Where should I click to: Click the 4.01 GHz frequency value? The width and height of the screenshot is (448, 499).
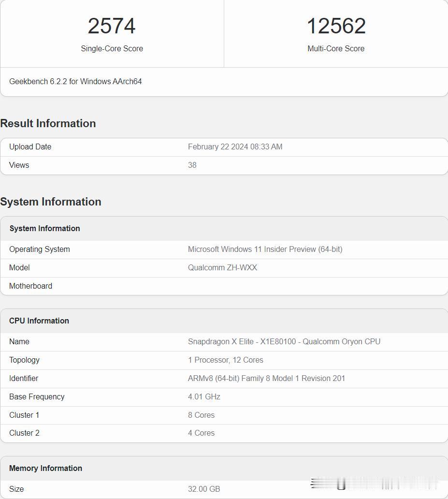(204, 396)
